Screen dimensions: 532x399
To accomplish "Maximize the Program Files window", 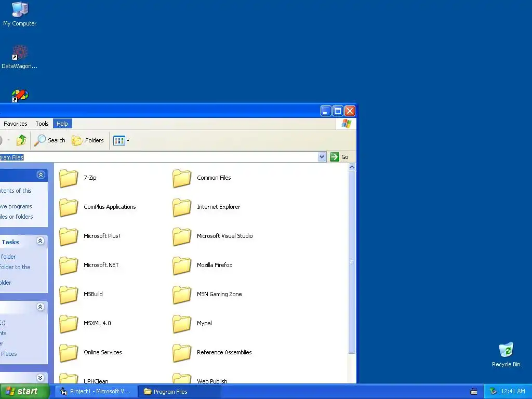I will 338,111.
